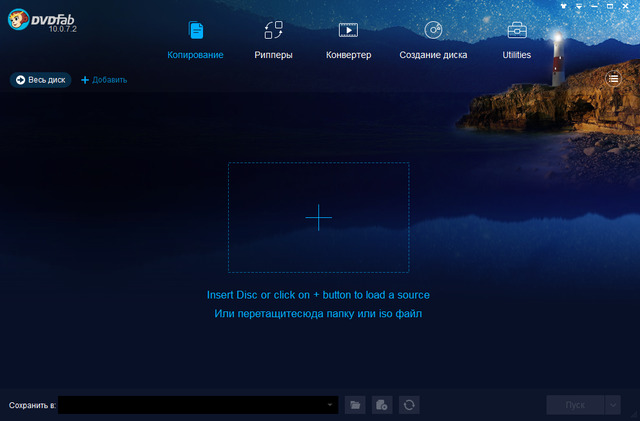Viewport: 640px width, 421px height.
Task: Click the arrow icon in Весь диск button
Action: 20,80
